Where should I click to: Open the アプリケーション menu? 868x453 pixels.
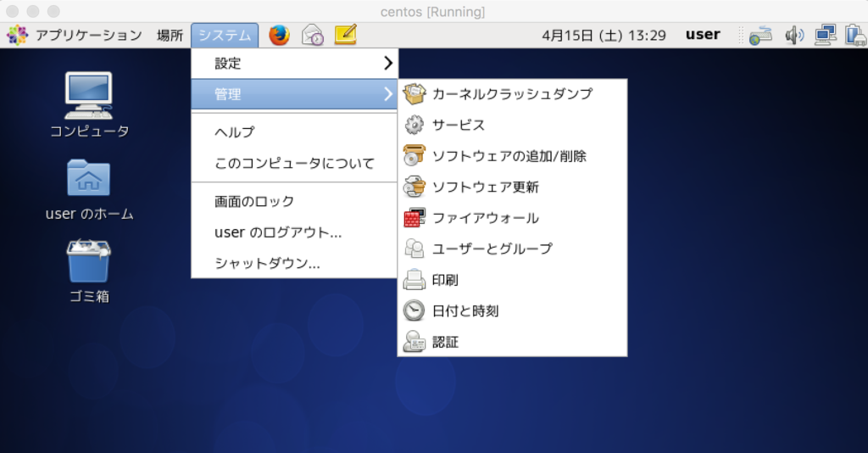click(x=89, y=36)
